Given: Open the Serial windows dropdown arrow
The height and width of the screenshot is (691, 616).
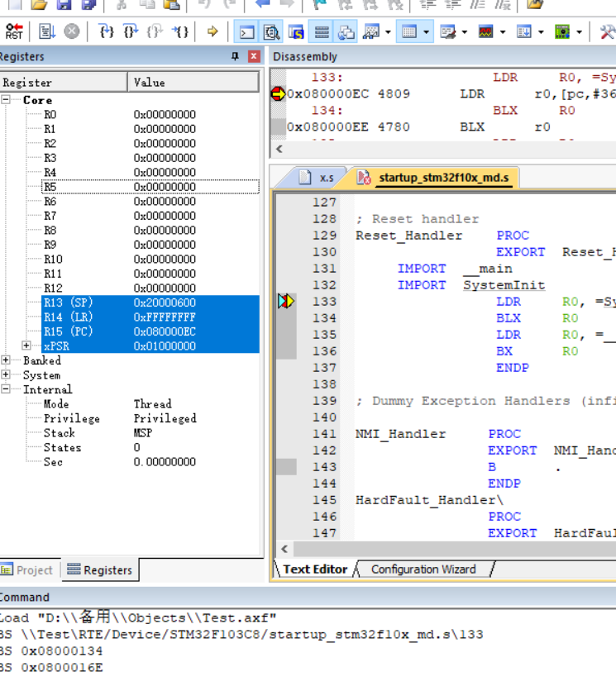Looking at the screenshot, I should coord(465,31).
